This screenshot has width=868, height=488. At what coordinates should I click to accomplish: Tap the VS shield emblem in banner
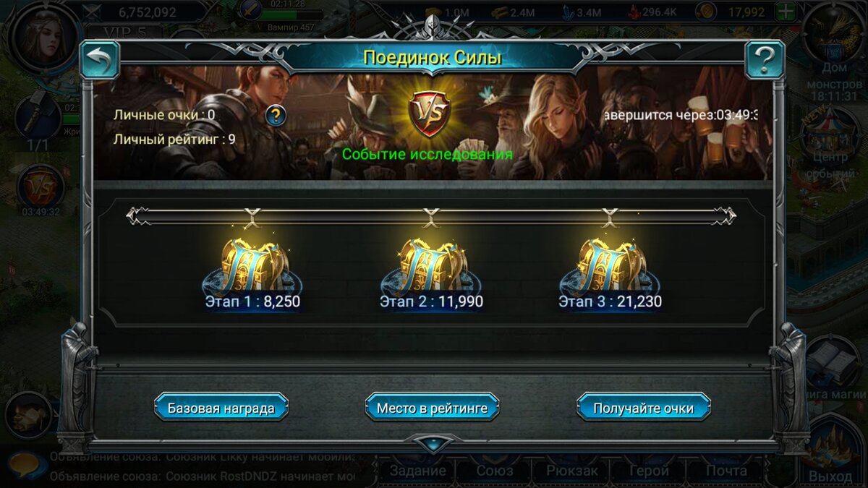pyautogui.click(x=430, y=114)
